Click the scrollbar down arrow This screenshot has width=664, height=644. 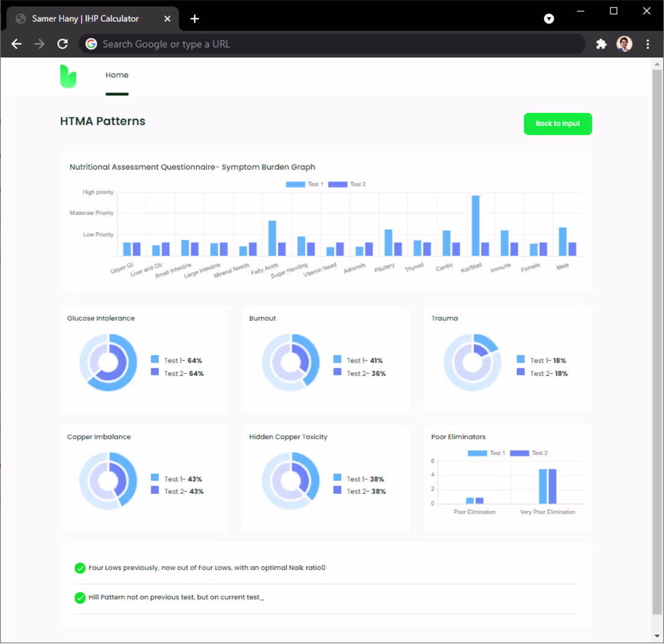coord(657,635)
